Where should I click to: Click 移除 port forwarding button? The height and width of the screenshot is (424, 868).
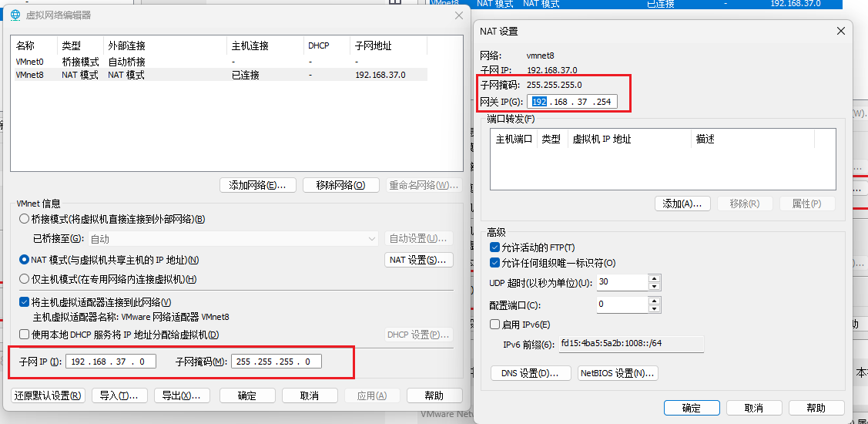pyautogui.click(x=745, y=204)
